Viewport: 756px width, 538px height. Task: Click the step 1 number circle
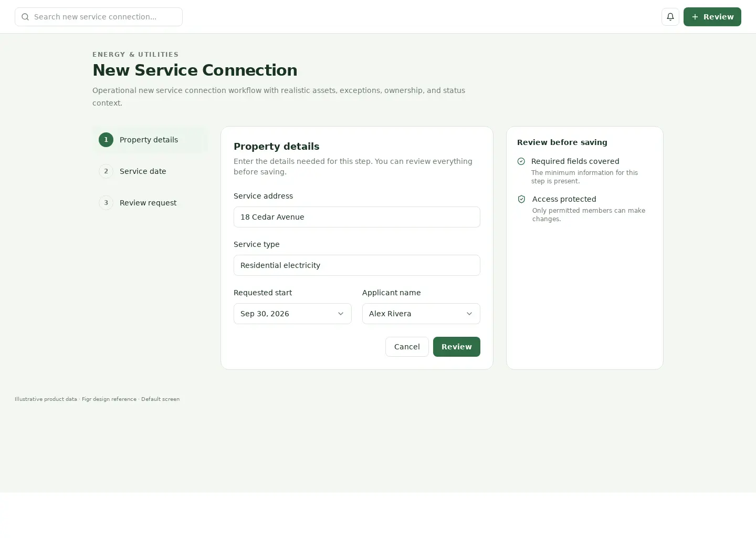[x=106, y=140]
